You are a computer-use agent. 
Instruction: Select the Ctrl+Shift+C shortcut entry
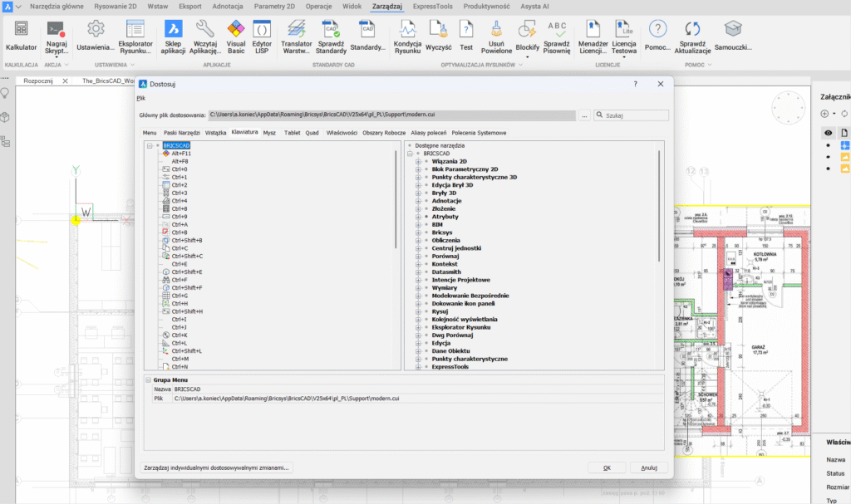[187, 257]
